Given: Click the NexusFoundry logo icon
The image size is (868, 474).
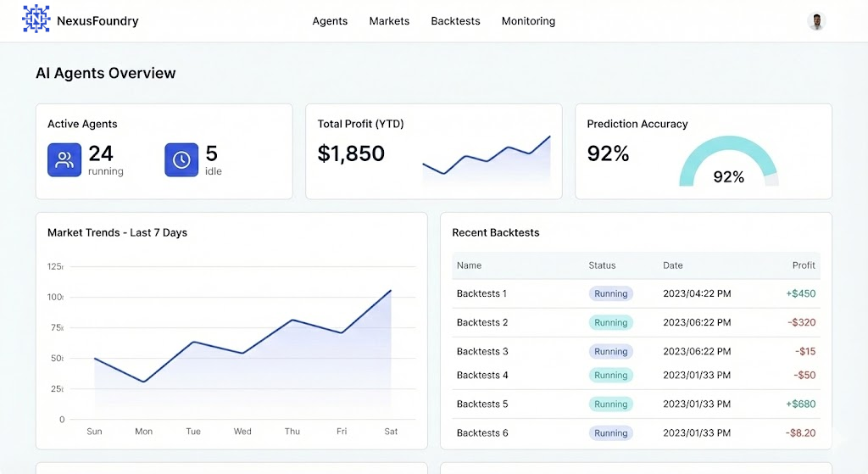Looking at the screenshot, I should 36,20.
